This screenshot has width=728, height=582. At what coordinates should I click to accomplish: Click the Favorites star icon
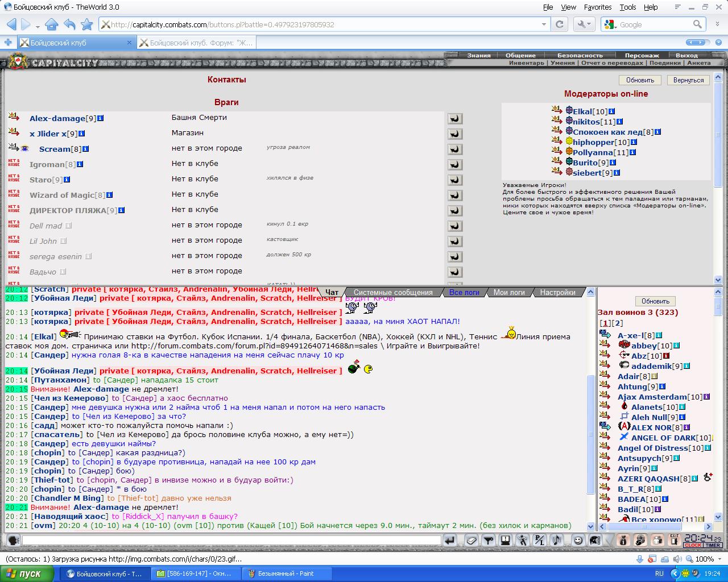click(x=86, y=24)
